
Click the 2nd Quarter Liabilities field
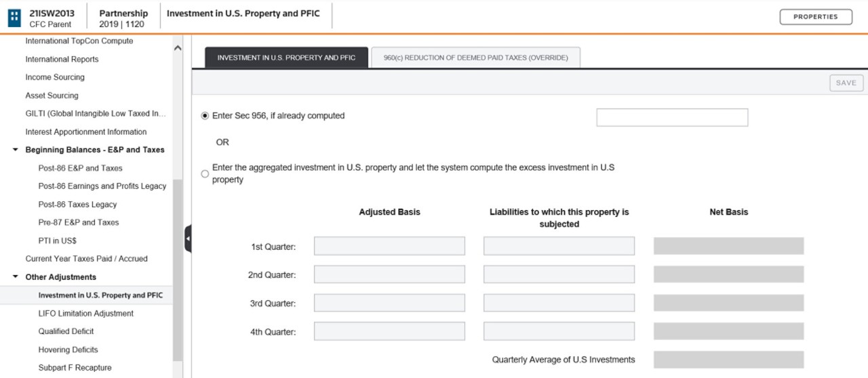[x=559, y=274]
